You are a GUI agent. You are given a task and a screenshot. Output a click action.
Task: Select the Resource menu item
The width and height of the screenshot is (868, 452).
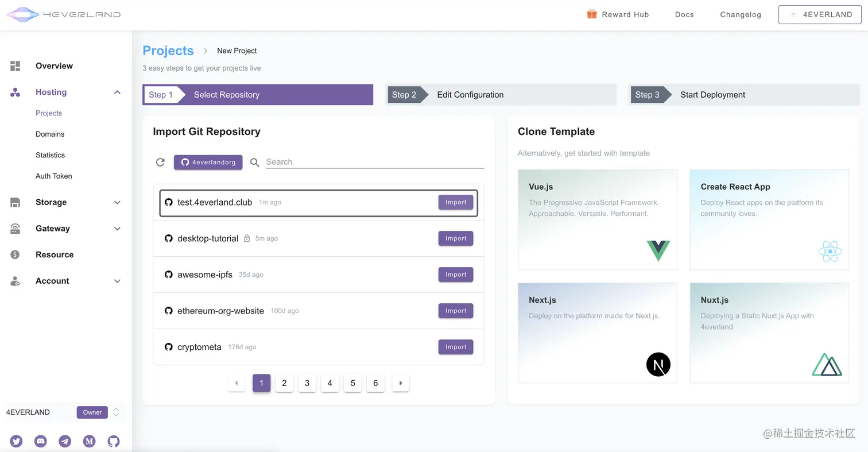(x=55, y=254)
